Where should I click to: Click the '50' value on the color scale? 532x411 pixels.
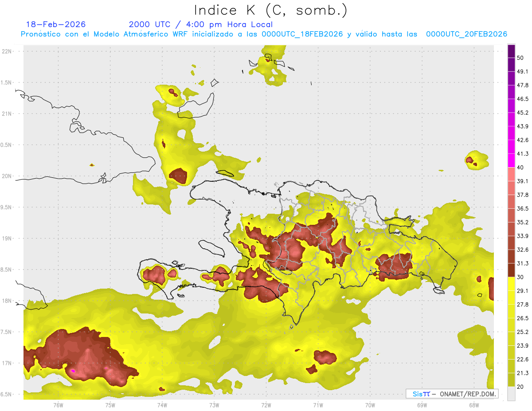pos(520,58)
